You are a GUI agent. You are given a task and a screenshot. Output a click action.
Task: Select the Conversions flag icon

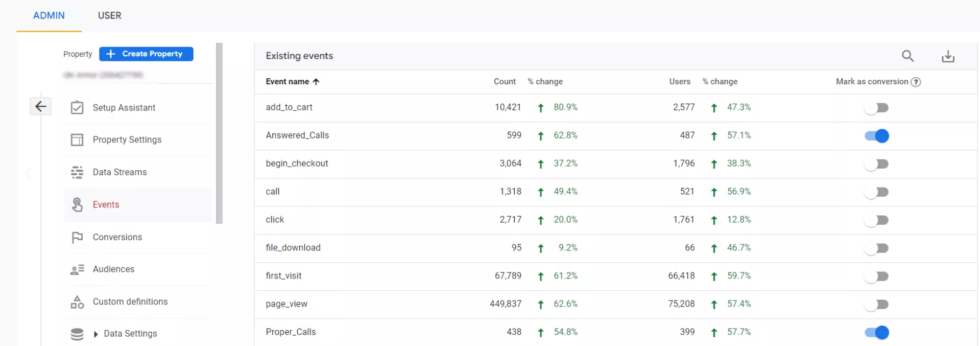tap(77, 237)
